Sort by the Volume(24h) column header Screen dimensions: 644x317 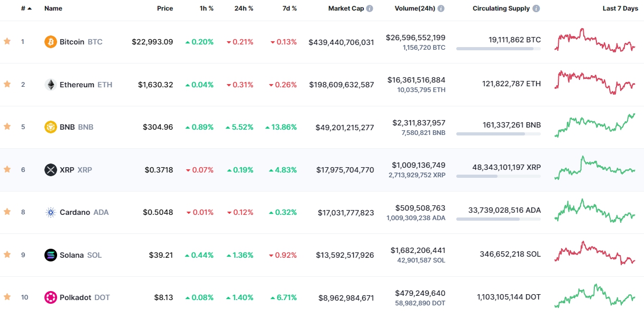coord(415,8)
